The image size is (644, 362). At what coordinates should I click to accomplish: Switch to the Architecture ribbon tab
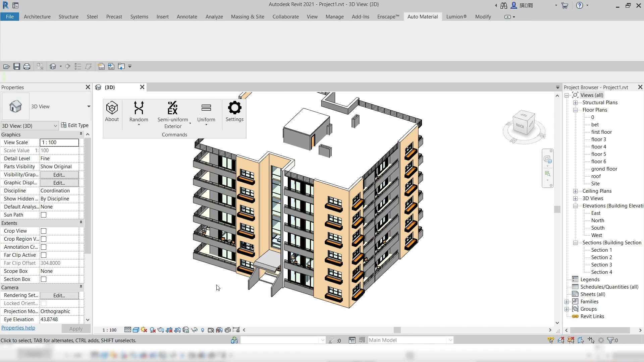click(37, 17)
